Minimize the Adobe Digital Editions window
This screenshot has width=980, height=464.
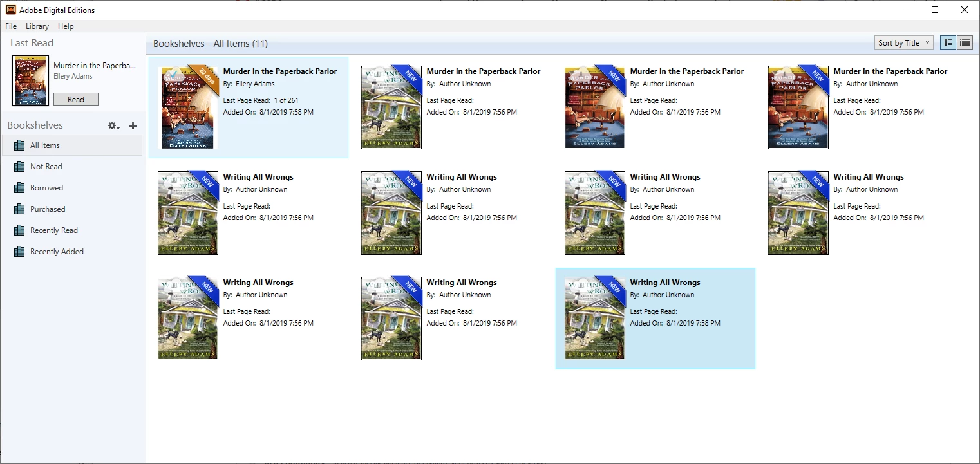pyautogui.click(x=905, y=10)
